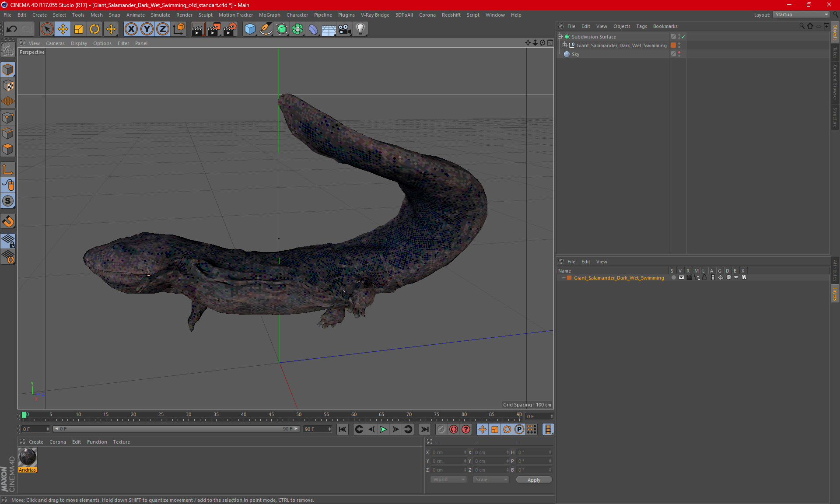Toggle layer visibility eye for Giant_Salamander
The width and height of the screenshot is (840, 504).
tap(681, 277)
